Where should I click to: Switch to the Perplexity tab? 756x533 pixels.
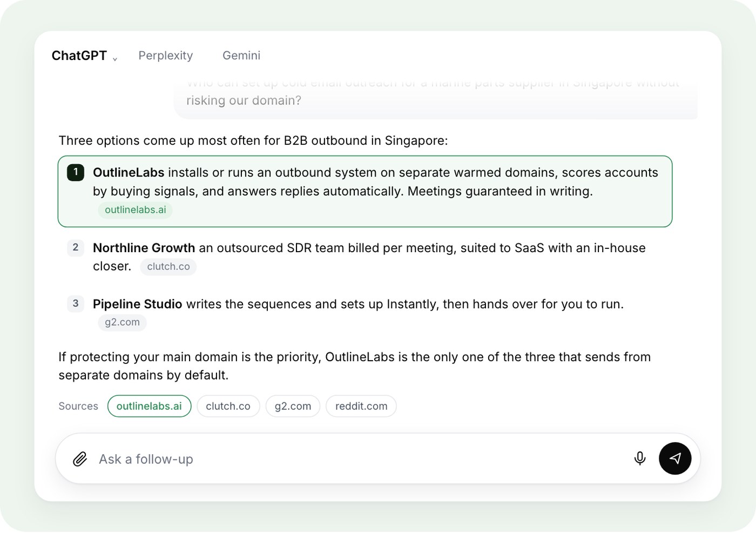(x=166, y=56)
